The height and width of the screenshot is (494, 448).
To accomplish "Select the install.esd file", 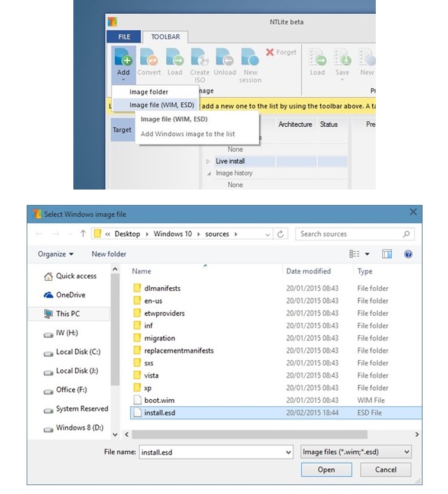I will [x=276, y=413].
